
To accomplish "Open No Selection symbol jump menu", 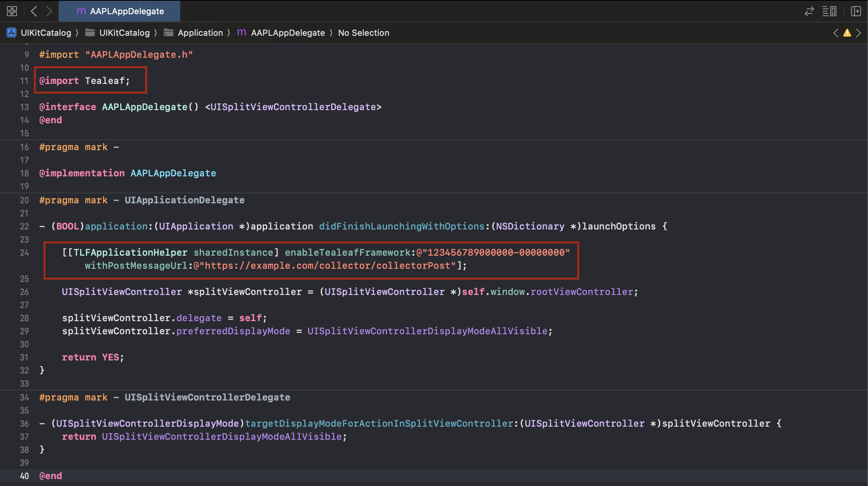I will (364, 33).
